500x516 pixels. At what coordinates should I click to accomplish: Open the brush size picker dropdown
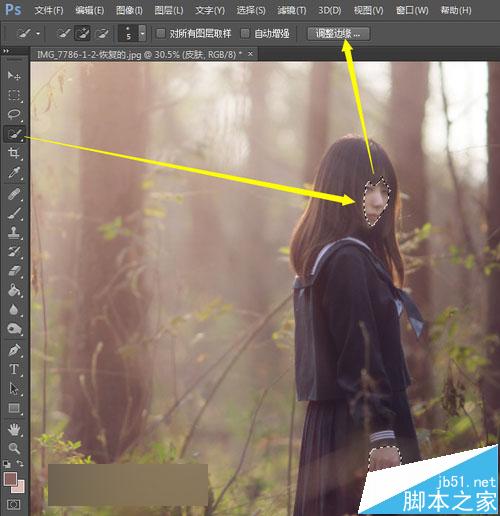click(x=143, y=33)
